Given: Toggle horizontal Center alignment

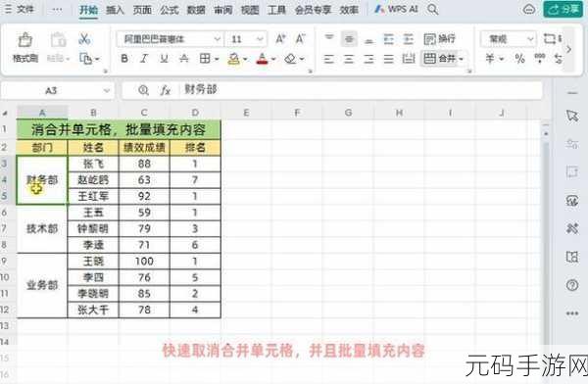Looking at the screenshot, I should click(x=349, y=59).
